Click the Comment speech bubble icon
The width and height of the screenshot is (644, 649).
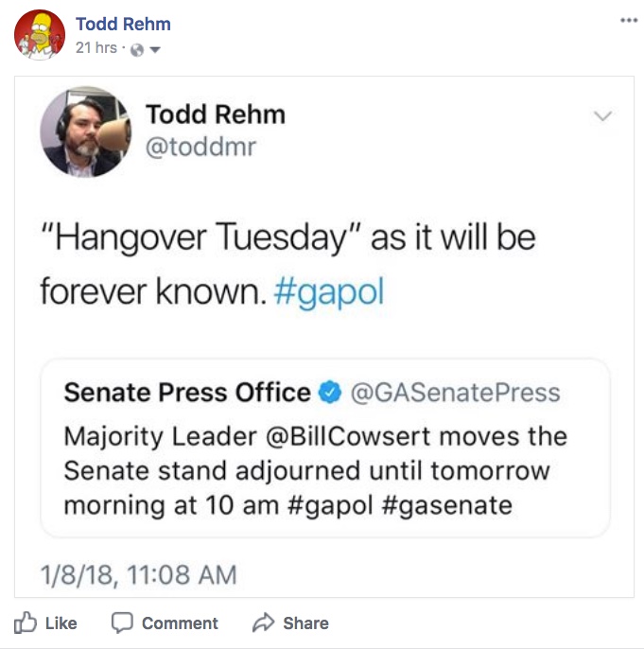coord(122,623)
